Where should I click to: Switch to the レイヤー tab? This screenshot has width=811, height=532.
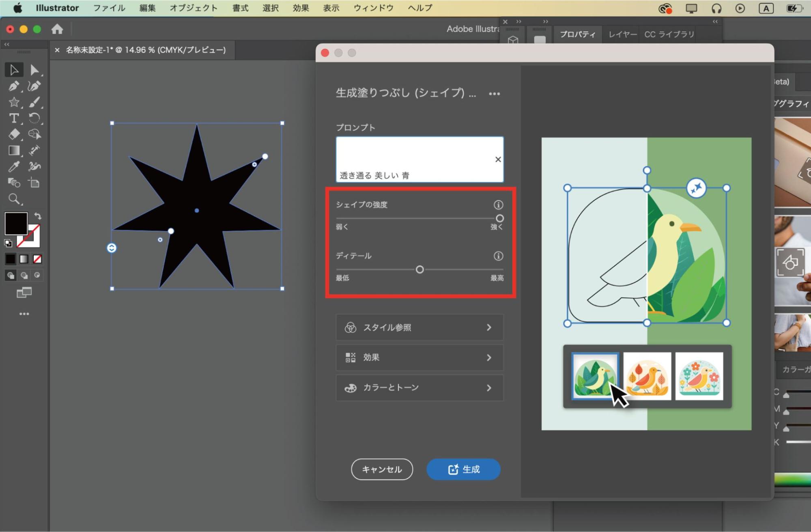tap(622, 34)
